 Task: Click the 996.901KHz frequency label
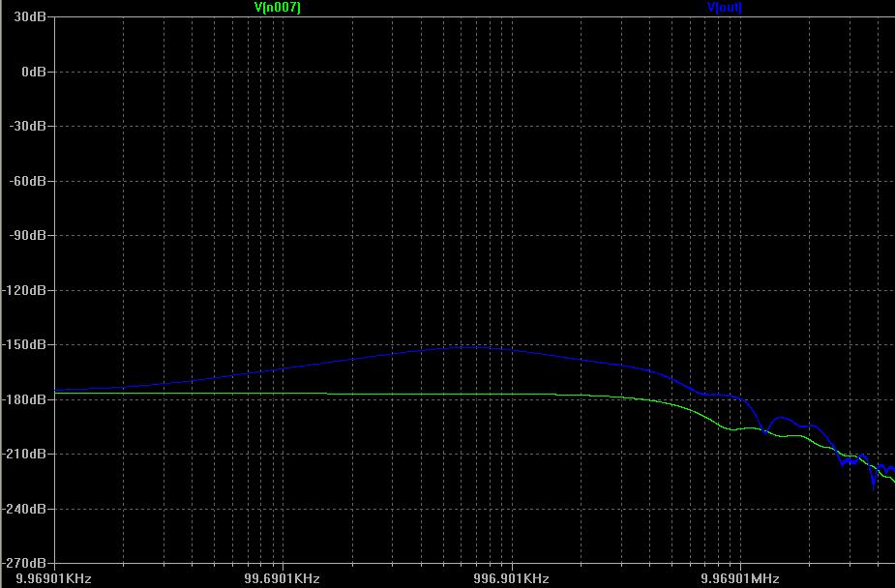(x=511, y=578)
